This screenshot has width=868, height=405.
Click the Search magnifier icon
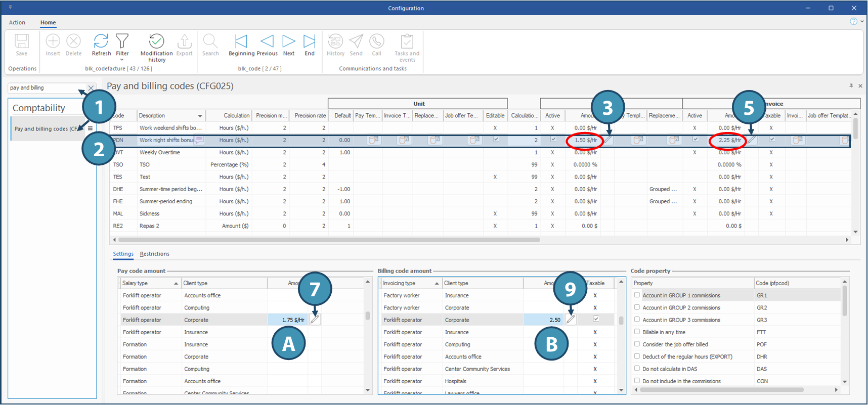(x=210, y=41)
